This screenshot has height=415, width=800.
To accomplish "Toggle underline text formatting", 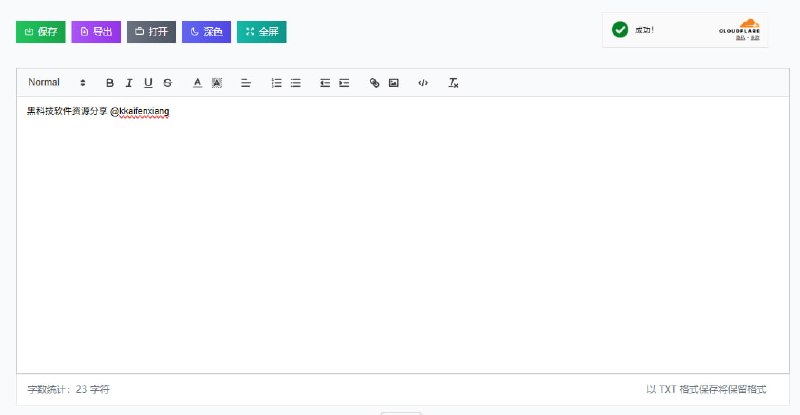I will click(x=148, y=83).
